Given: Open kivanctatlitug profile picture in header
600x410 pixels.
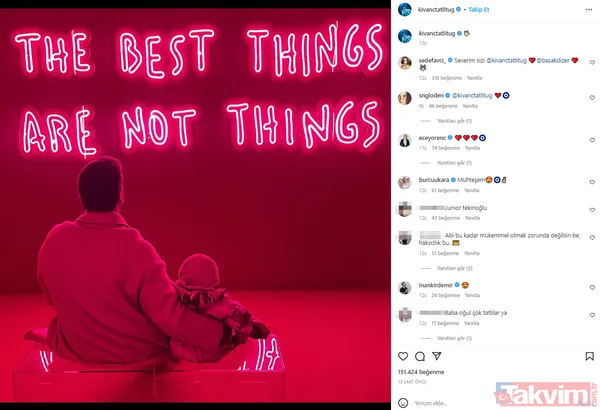Looking at the screenshot, I should coord(404,9).
